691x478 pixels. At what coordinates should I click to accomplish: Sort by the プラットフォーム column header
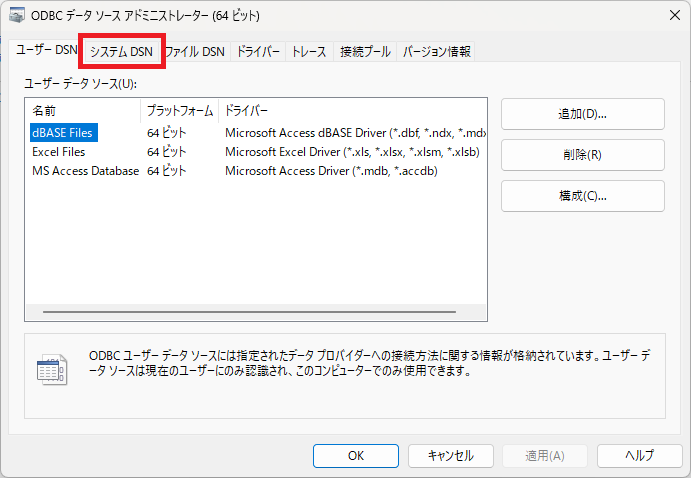pyautogui.click(x=180, y=111)
